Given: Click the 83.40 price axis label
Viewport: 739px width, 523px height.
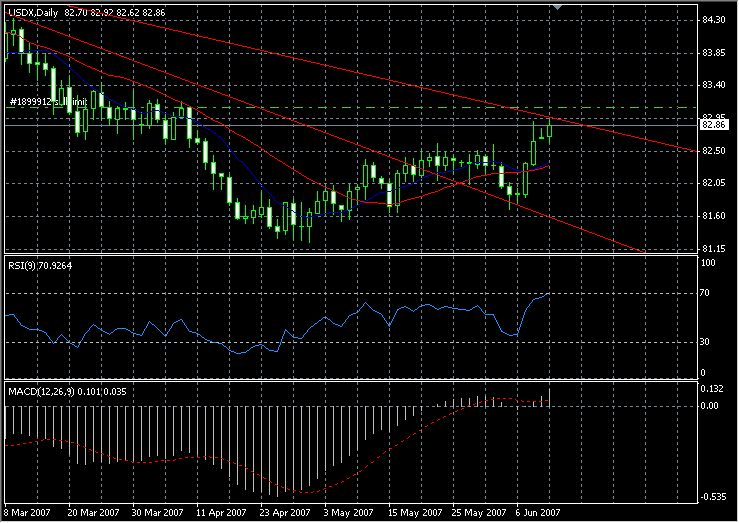Looking at the screenshot, I should coord(714,85).
